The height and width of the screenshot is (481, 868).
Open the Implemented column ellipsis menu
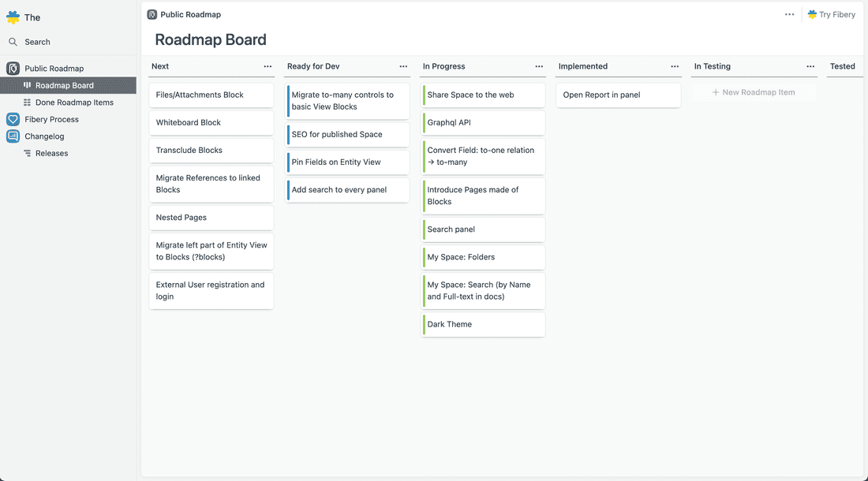click(675, 66)
